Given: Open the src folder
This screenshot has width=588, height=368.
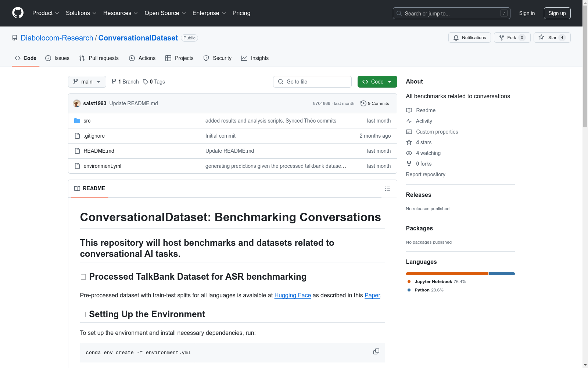Looking at the screenshot, I should (x=87, y=121).
